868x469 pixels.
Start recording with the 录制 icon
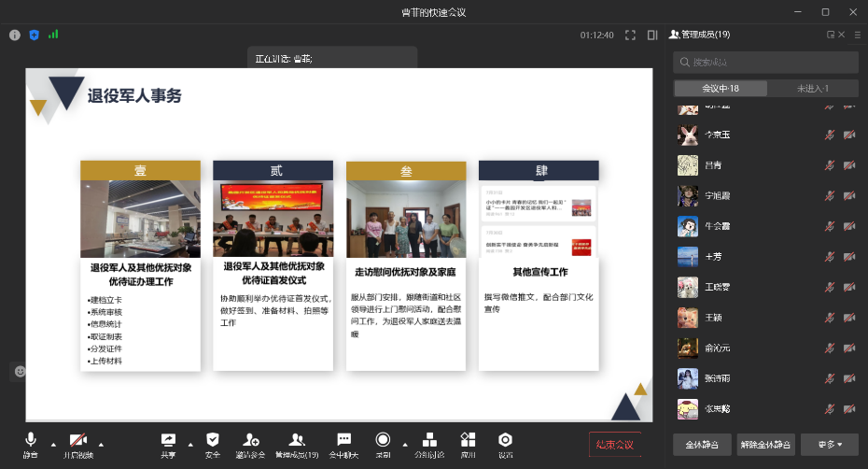coord(383,439)
